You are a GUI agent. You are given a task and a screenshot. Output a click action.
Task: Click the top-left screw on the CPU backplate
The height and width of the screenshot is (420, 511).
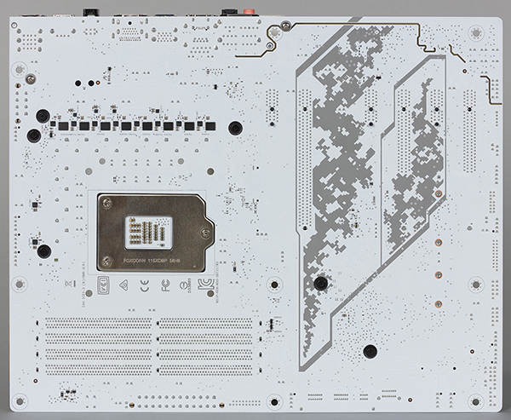click(x=107, y=203)
